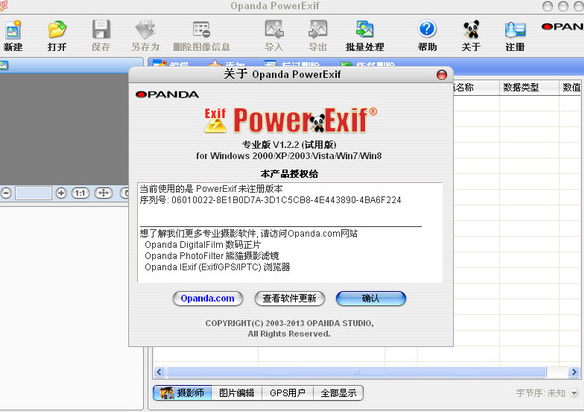
Task: Click the left arrow of horizontal scrollbar
Action: (x=159, y=372)
